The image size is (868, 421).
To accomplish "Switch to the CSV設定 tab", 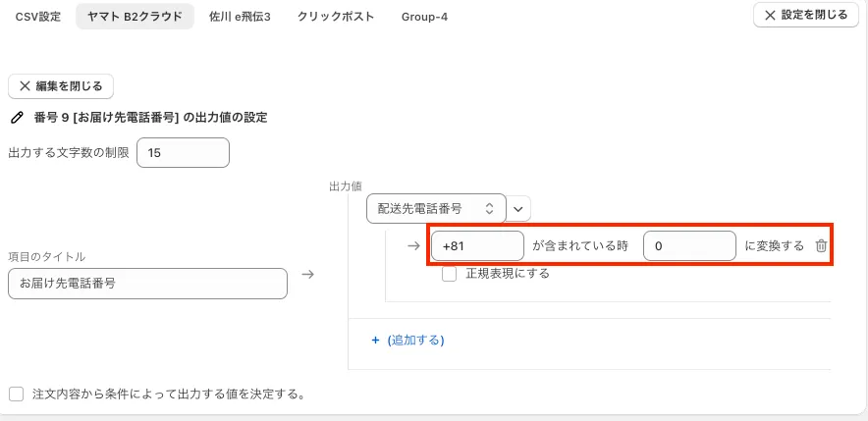I will coord(37,17).
